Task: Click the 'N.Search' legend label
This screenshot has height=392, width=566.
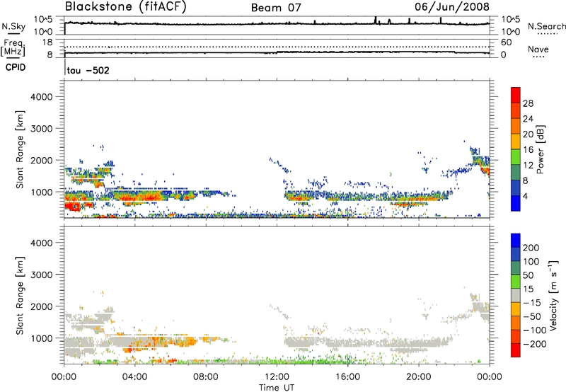Action: (x=546, y=26)
